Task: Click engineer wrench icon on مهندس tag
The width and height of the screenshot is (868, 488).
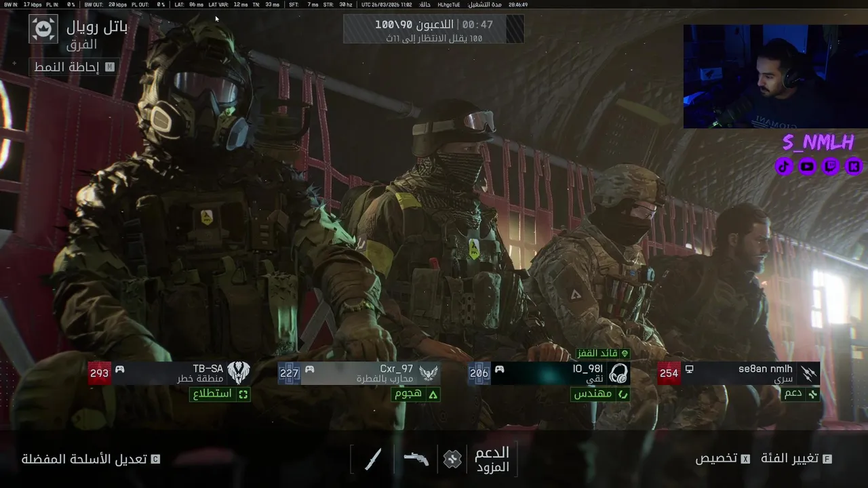Action: (x=623, y=394)
